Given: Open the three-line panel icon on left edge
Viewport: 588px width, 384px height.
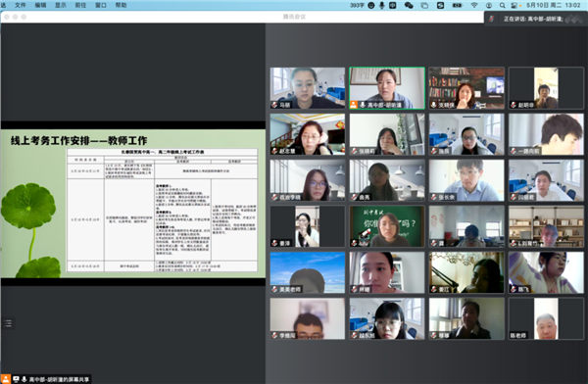Looking at the screenshot, I should [8, 323].
